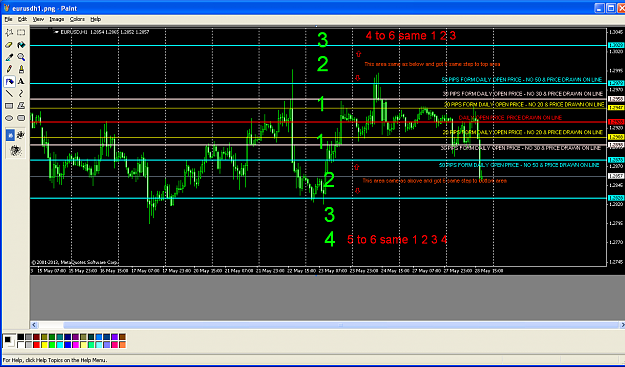The image size is (625, 367).
Task: Pick the navy blue swatch in the top row
Action: click(68, 337)
